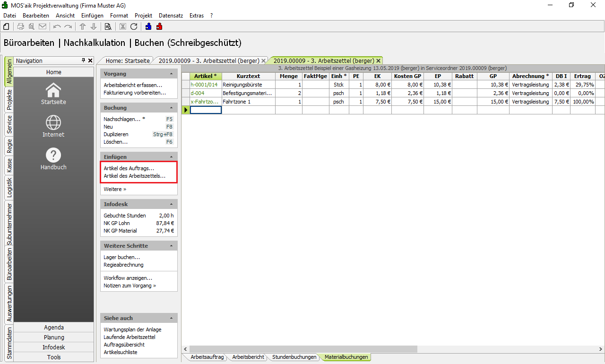Open the Internet globe icon
605x364 pixels.
[53, 126]
